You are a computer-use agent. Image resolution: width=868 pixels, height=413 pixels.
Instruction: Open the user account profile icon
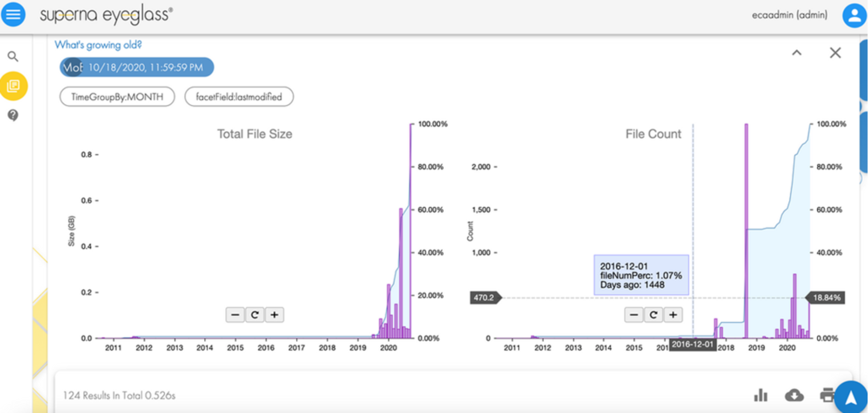[855, 16]
